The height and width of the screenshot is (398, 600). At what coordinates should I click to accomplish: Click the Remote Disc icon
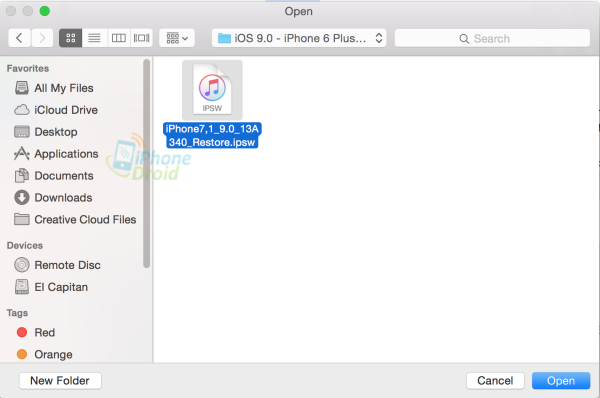[x=22, y=265]
